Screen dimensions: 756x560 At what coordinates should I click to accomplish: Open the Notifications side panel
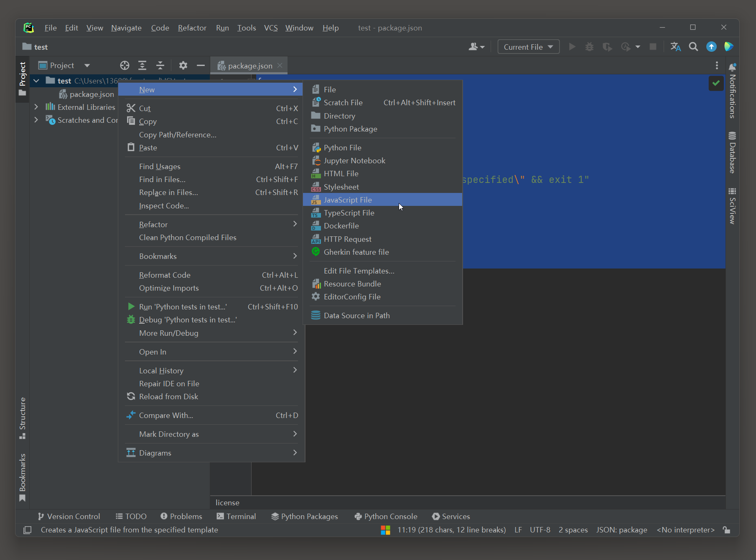click(x=732, y=91)
